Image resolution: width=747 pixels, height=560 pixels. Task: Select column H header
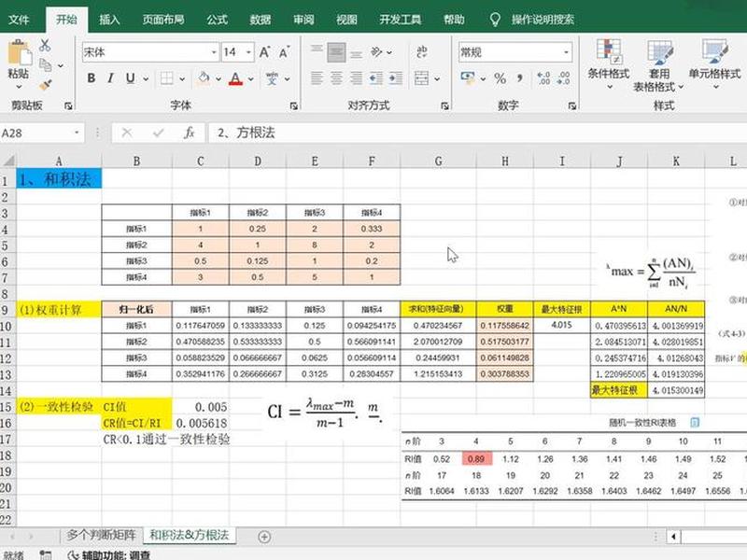pos(504,161)
